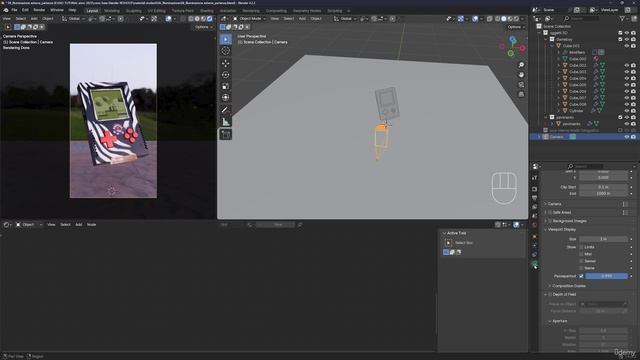Enable the Show Mist checkbox

(581, 254)
